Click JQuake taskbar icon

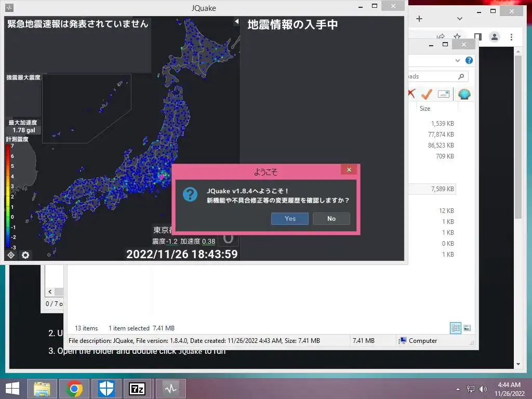170,389
